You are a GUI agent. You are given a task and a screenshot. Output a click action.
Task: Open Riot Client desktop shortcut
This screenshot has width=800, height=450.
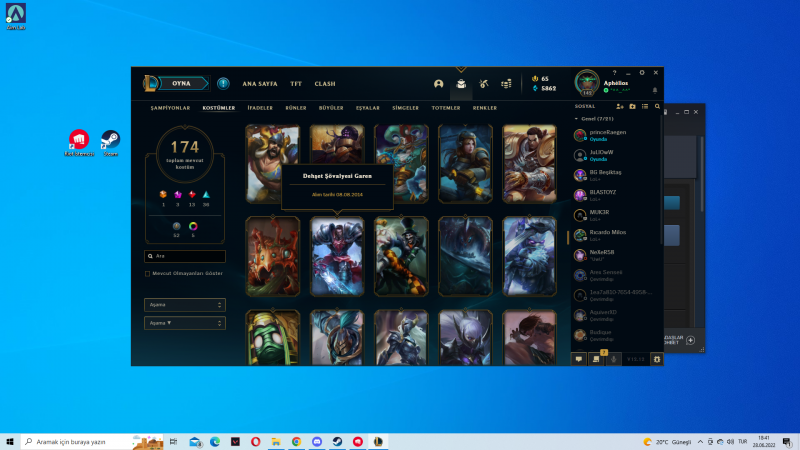[x=79, y=142]
